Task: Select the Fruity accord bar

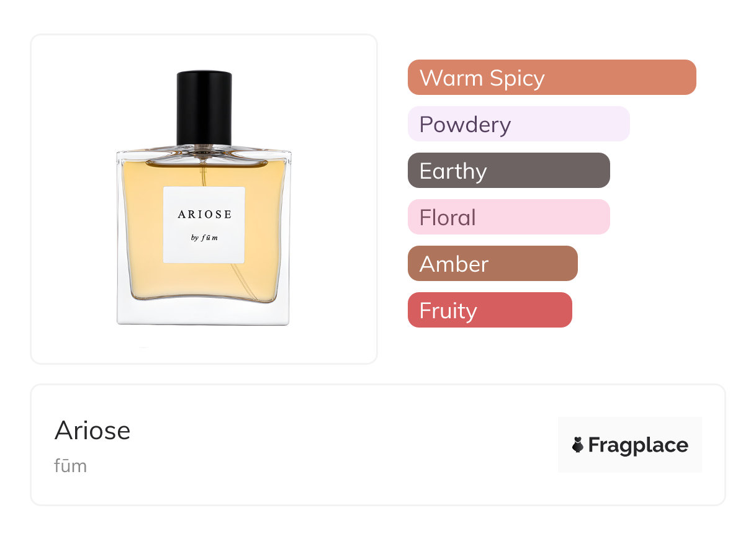Action: click(x=490, y=310)
